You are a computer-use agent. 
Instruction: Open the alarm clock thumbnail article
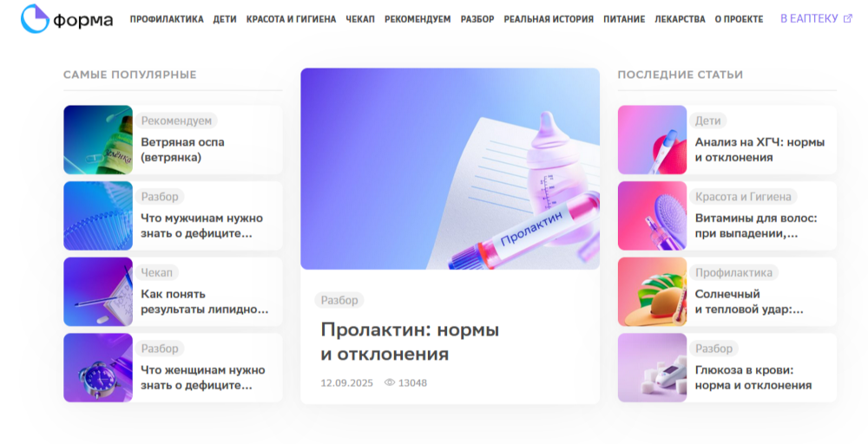click(98, 368)
